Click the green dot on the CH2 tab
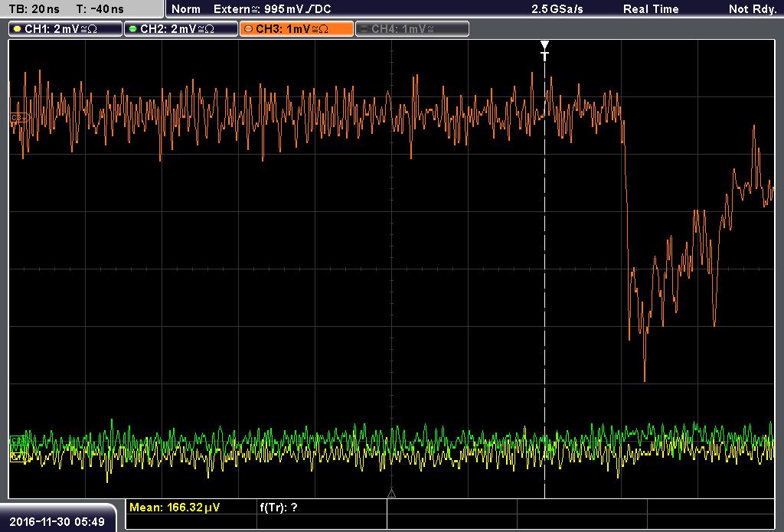Image resolution: width=784 pixels, height=532 pixels. [x=133, y=29]
